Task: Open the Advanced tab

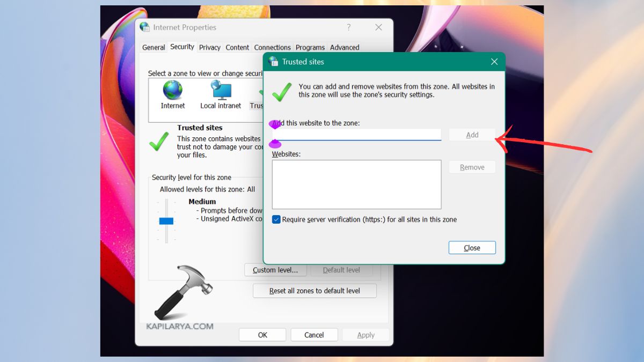Action: [344, 47]
